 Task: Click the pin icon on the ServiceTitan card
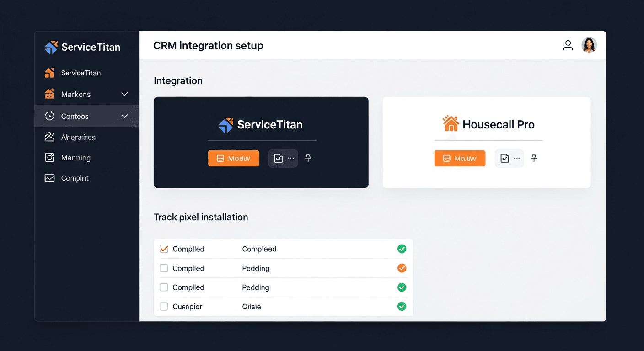pyautogui.click(x=308, y=158)
